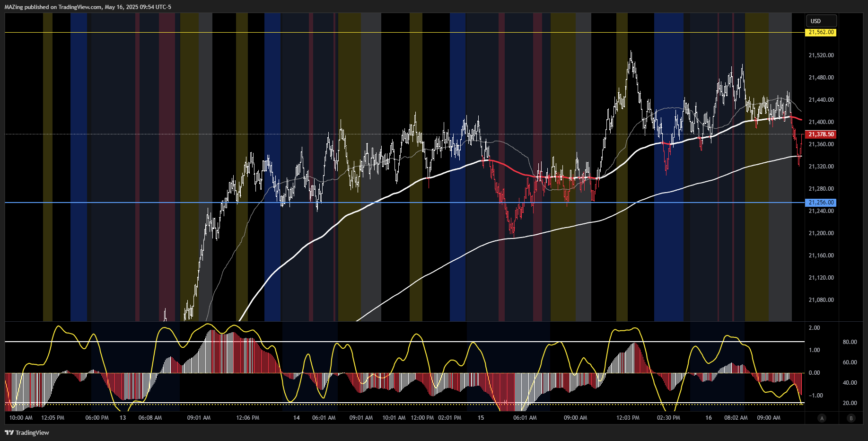This screenshot has height=441, width=868.
Task: Click the 21,200.00 price axis value
Action: (x=821, y=233)
